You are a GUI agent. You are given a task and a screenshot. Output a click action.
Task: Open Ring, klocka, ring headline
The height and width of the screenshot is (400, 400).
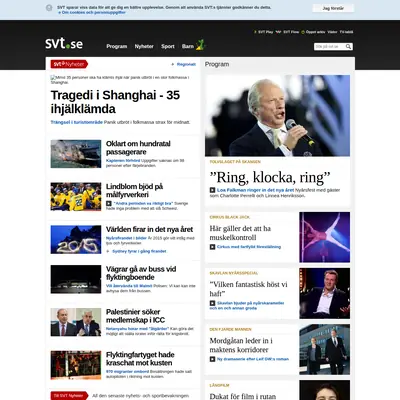click(270, 177)
